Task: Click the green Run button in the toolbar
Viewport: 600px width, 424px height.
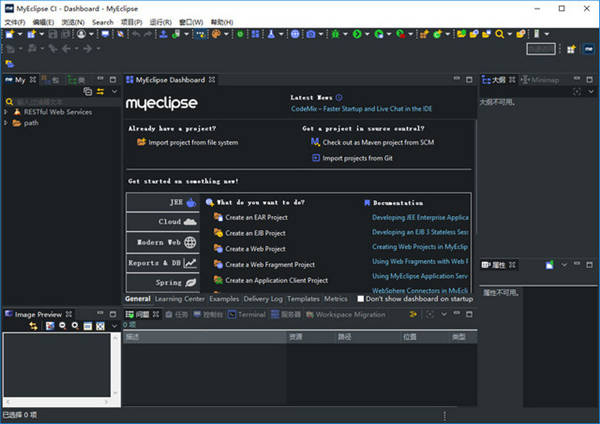Action: pyautogui.click(x=356, y=34)
